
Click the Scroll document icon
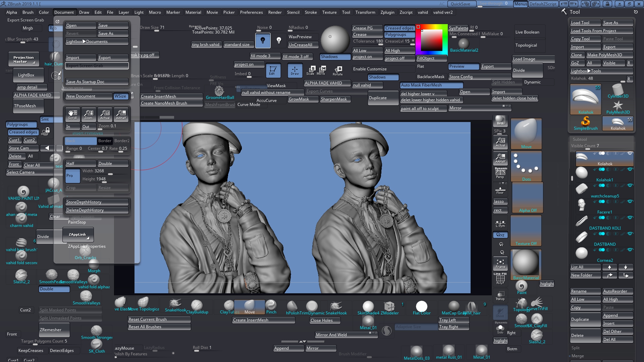pos(72,114)
